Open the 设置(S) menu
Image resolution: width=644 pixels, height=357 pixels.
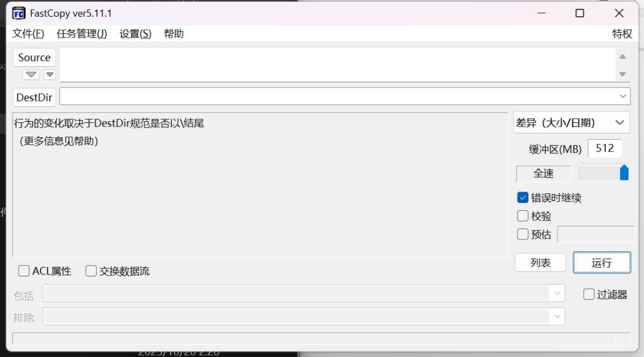tap(135, 33)
